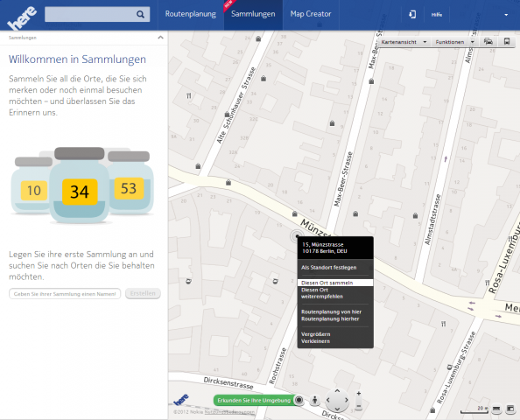The image size is (520, 420).
Task: Open the Nutzungsbedingungen link
Action: 229,412
